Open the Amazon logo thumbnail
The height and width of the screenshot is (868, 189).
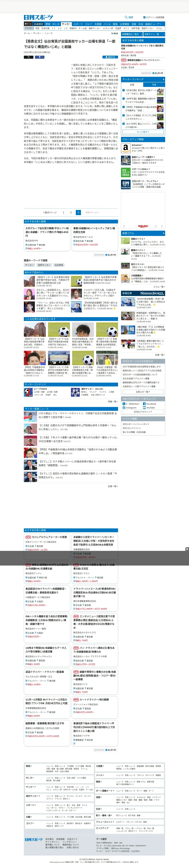pos(126,148)
